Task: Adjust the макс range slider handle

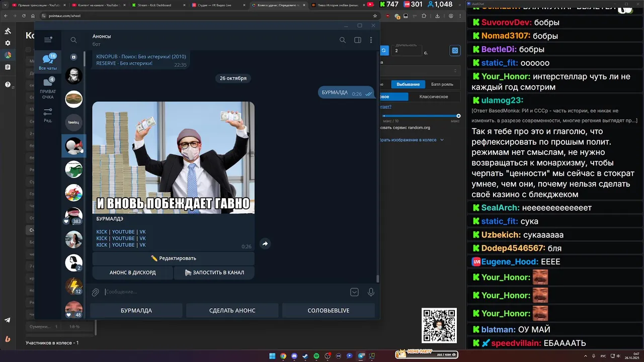Action: pyautogui.click(x=458, y=116)
